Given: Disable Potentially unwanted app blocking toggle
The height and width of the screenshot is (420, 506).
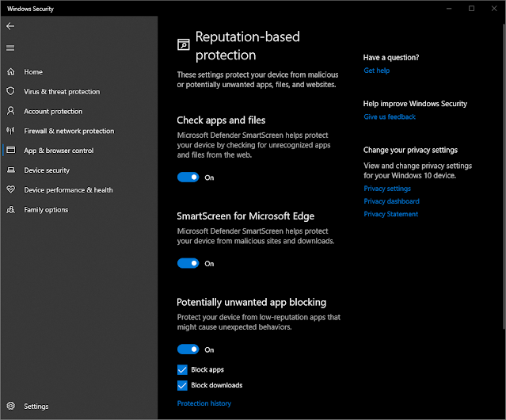Looking at the screenshot, I should [x=188, y=349].
